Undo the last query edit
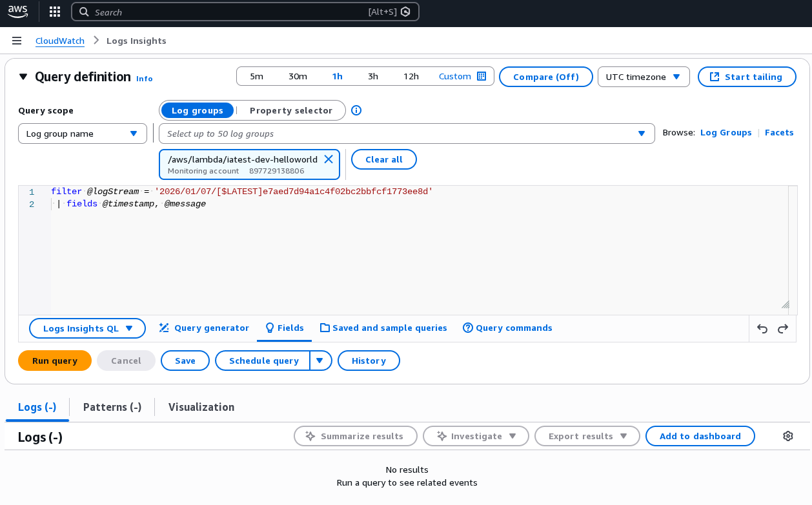The height and width of the screenshot is (505, 812). pos(762,329)
